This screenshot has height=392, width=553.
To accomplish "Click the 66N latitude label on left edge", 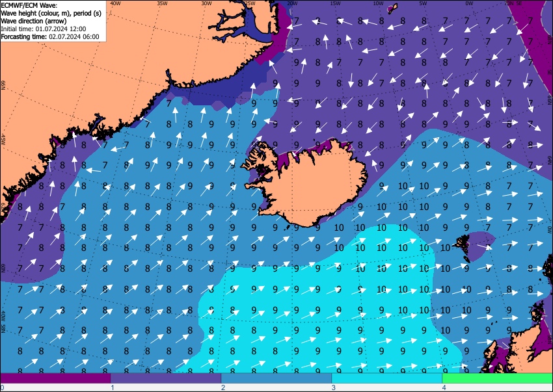I will (x=3, y=85).
